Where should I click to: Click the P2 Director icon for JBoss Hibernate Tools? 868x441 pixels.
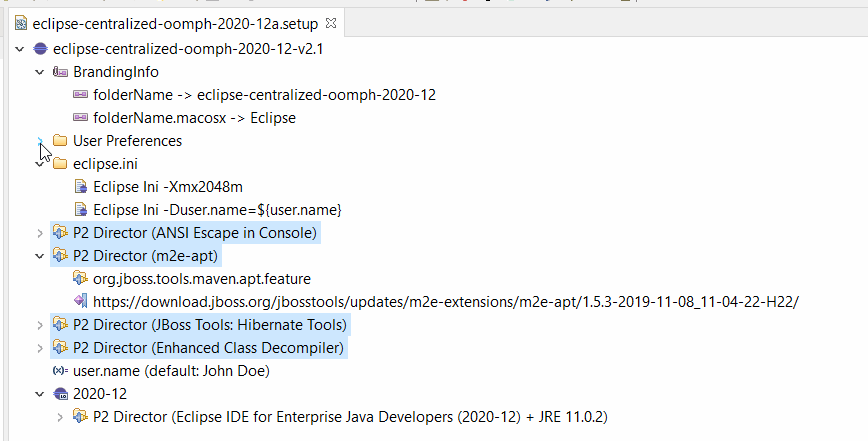point(60,324)
